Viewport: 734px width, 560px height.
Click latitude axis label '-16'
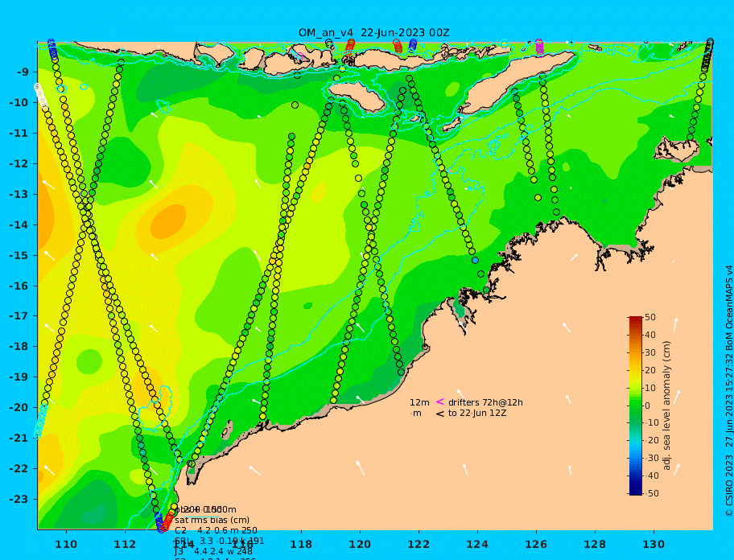click(19, 286)
